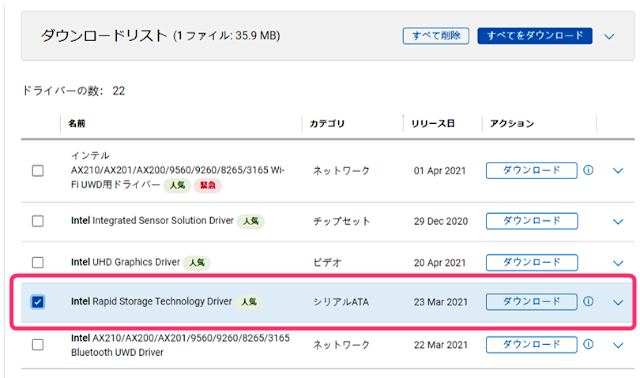
Task: Expand Bluetooth UWD Driver row chevron
Action: click(618, 345)
